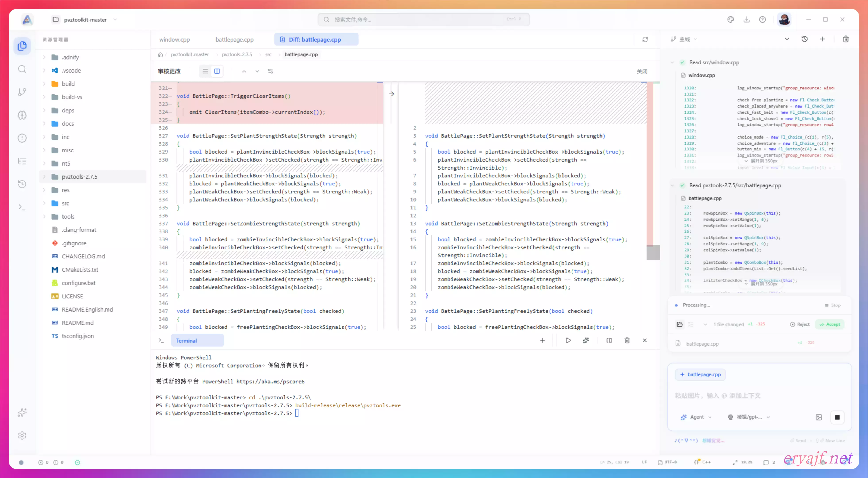Click the refresh icon beside diff tabs

tap(645, 39)
